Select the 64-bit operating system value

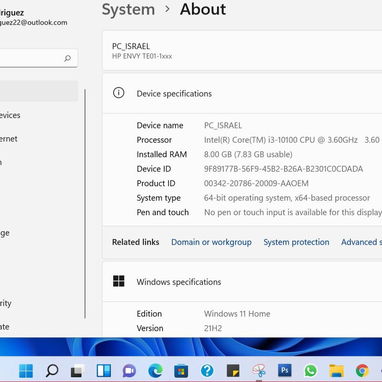[x=287, y=198]
